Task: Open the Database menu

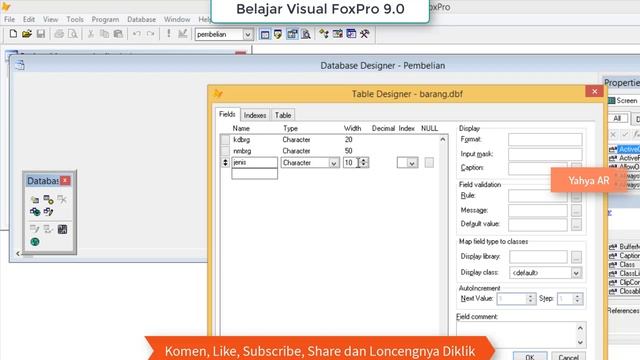Action: [x=141, y=19]
